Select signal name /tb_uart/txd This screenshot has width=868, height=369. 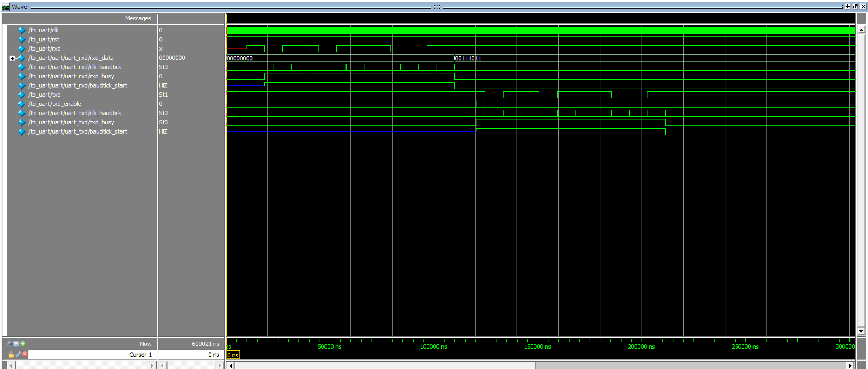[x=44, y=95]
